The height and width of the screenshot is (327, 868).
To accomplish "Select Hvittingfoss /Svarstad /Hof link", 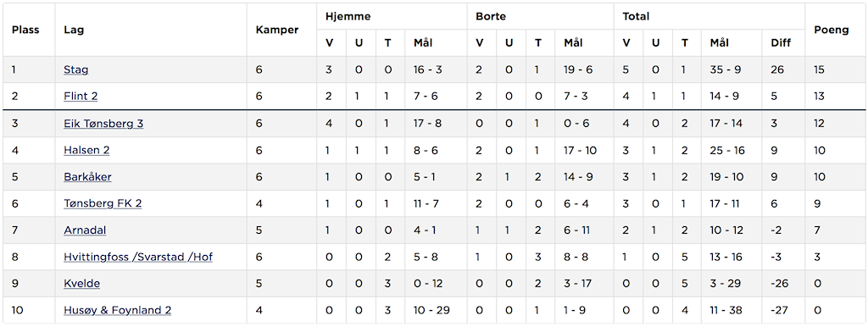I will click(x=138, y=257).
